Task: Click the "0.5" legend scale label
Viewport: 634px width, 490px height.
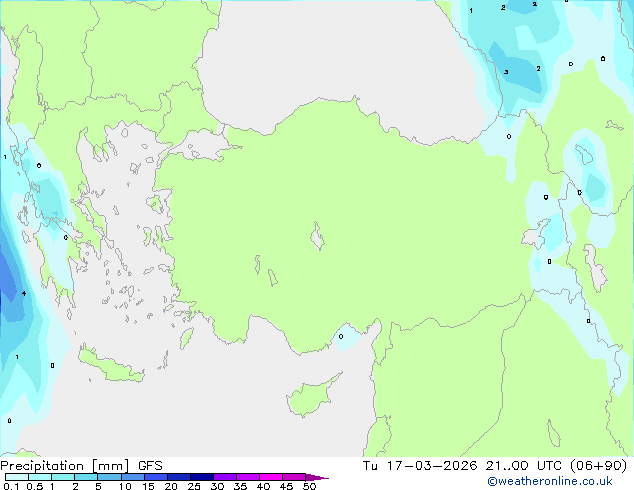Action: click(x=35, y=486)
